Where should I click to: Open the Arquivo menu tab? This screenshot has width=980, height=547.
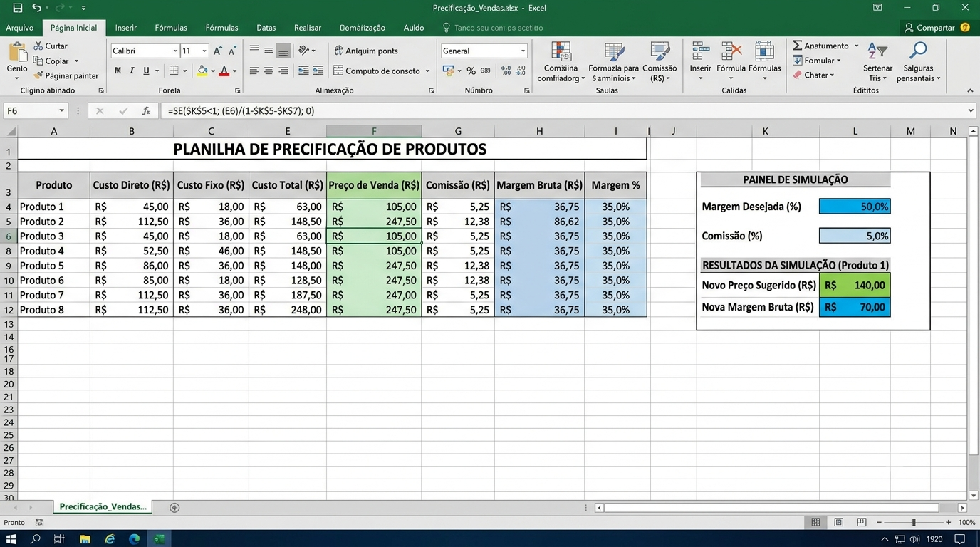[19, 28]
